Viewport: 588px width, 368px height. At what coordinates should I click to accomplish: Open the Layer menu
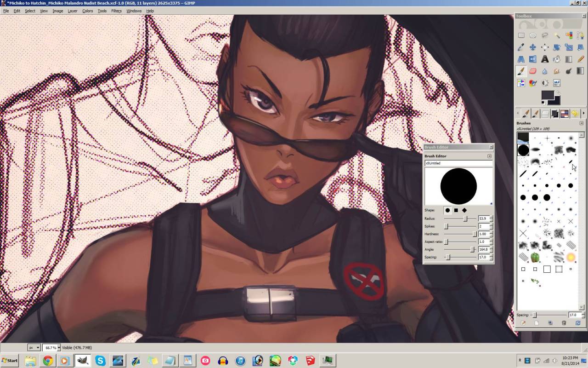[x=73, y=11]
